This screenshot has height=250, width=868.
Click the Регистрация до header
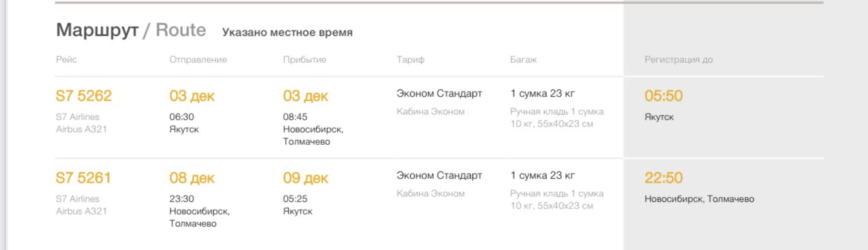678,59
